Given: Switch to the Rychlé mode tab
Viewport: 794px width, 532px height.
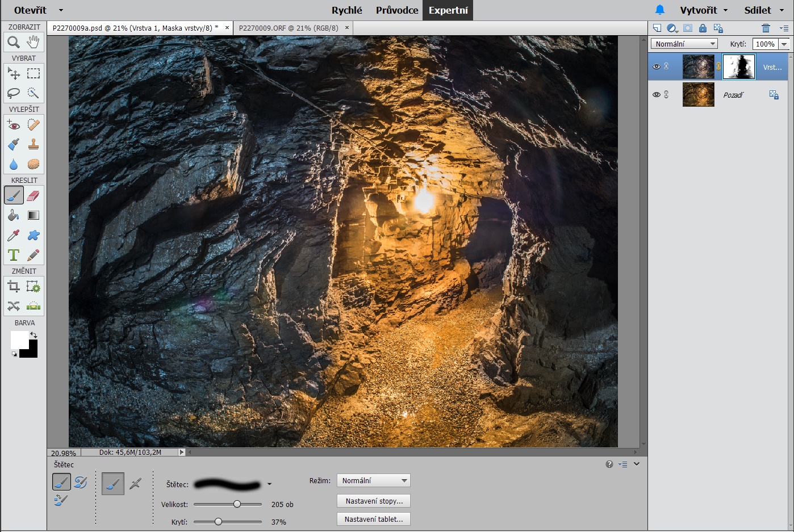Looking at the screenshot, I should tap(346, 10).
